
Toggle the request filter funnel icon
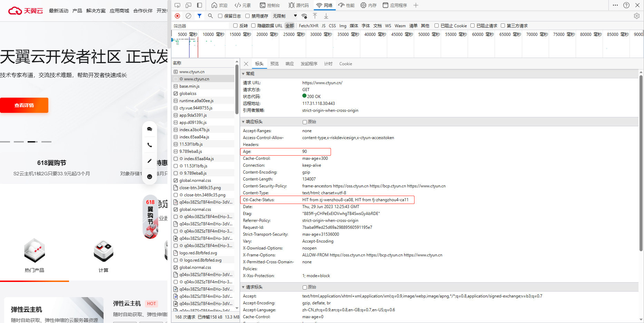pyautogui.click(x=199, y=16)
